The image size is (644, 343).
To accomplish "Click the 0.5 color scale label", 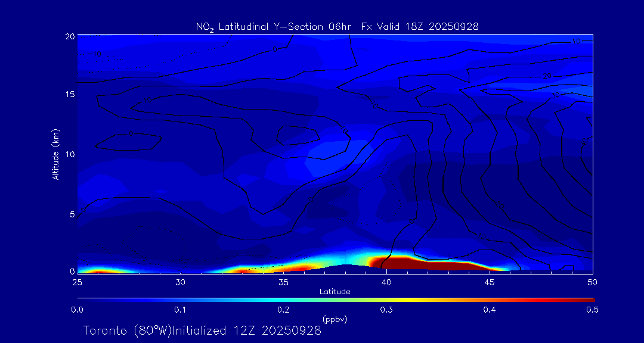I will coord(592,310).
